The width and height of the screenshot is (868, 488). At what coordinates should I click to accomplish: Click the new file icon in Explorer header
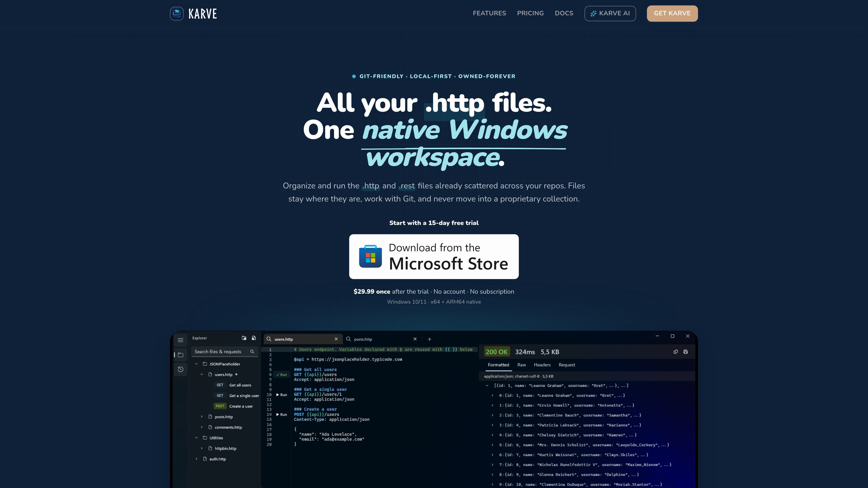(254, 338)
